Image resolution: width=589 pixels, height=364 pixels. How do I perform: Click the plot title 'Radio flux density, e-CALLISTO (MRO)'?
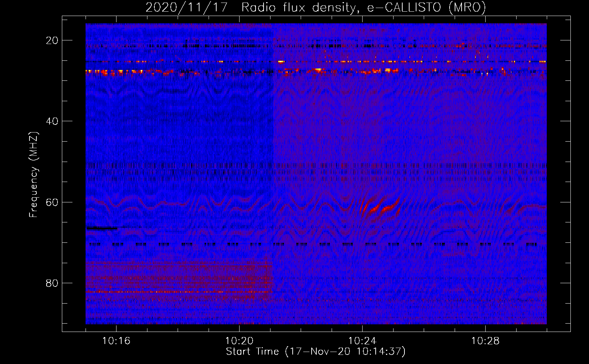[x=363, y=8]
